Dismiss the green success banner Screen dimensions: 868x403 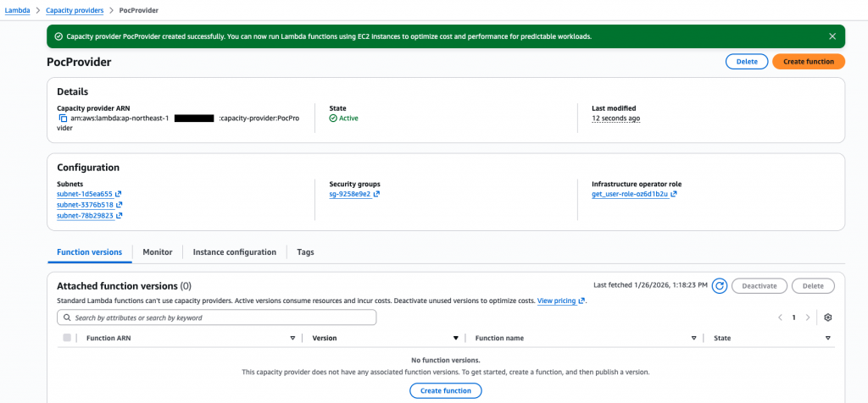click(832, 36)
